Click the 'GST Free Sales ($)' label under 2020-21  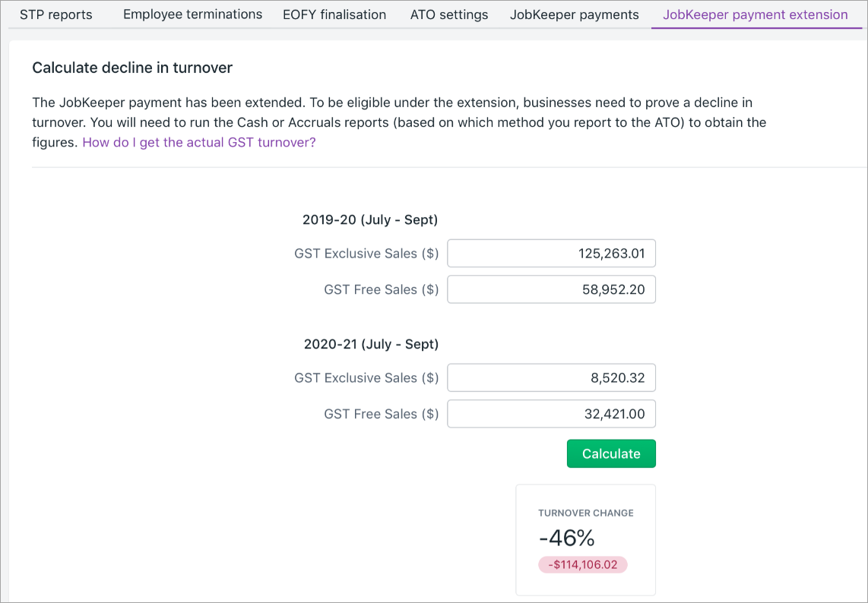[x=381, y=415]
